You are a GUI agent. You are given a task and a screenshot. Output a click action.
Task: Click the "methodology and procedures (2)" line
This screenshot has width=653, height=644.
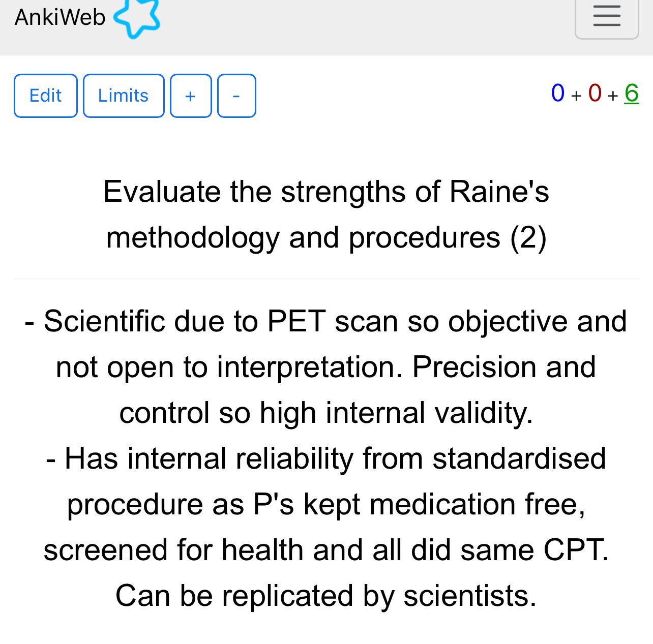(326, 237)
